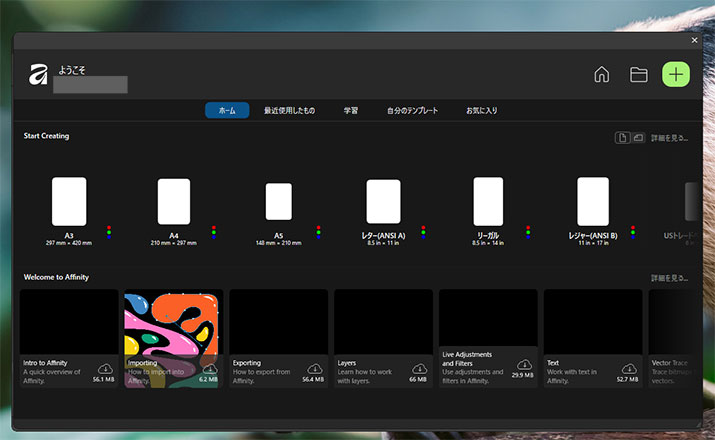Choose the A4 page preset
The height and width of the screenshot is (440, 715).
coord(174,202)
